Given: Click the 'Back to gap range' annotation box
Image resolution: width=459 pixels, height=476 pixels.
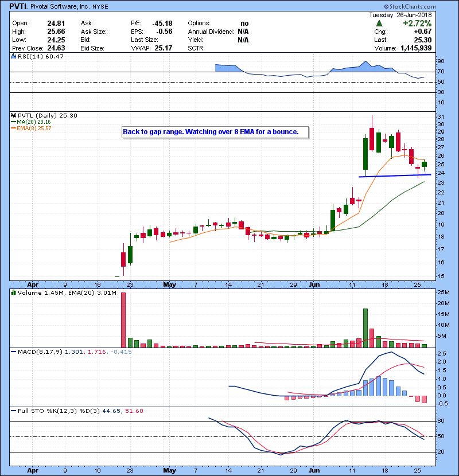Looking at the screenshot, I should pyautogui.click(x=215, y=132).
